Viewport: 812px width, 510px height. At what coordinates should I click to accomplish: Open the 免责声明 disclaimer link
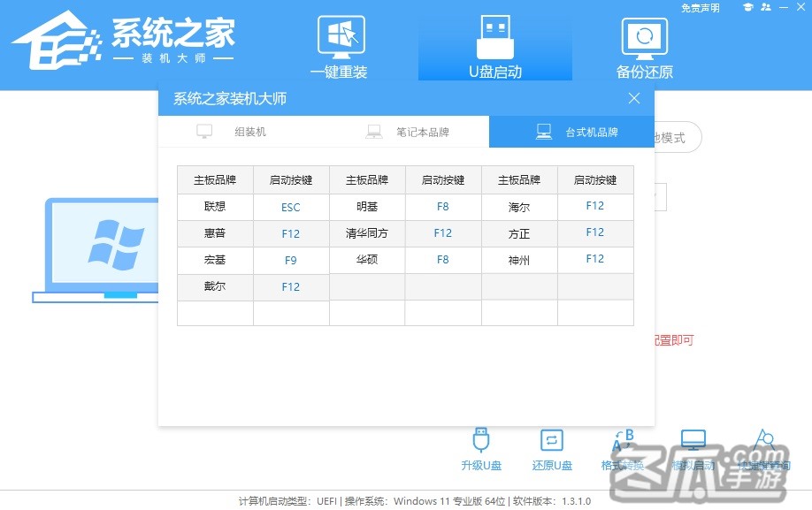point(700,8)
